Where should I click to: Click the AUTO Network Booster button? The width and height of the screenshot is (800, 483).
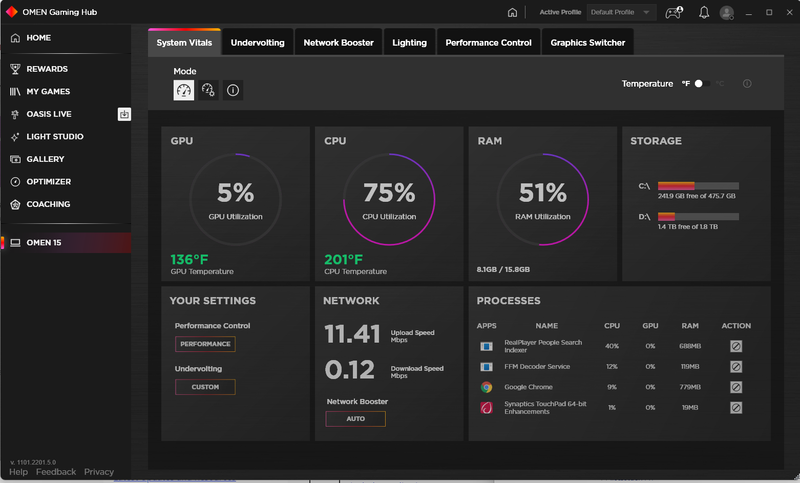click(356, 419)
